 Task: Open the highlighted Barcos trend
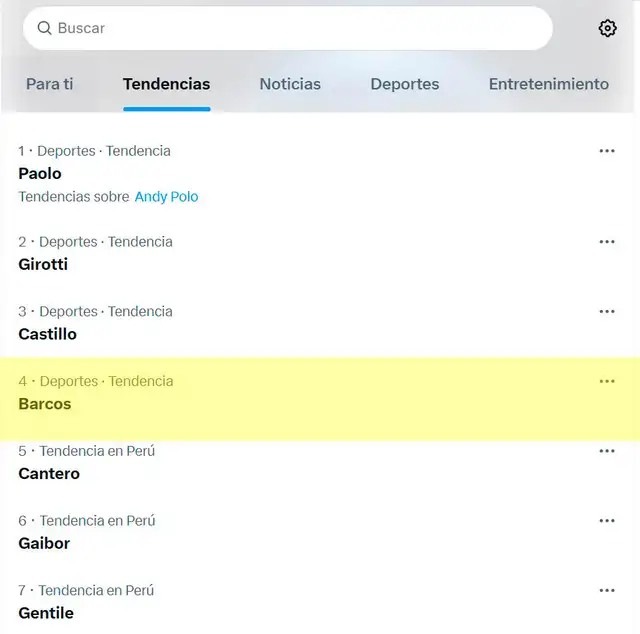pos(45,404)
